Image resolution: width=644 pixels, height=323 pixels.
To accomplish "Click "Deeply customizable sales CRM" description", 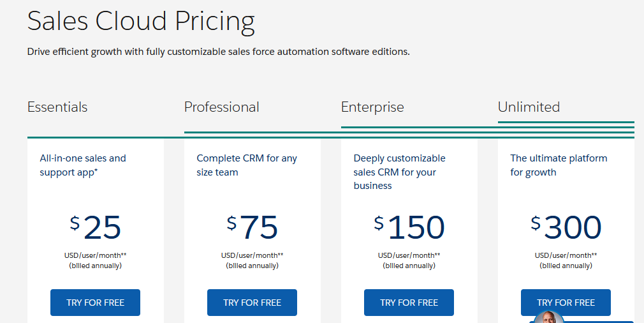I will click(399, 172).
